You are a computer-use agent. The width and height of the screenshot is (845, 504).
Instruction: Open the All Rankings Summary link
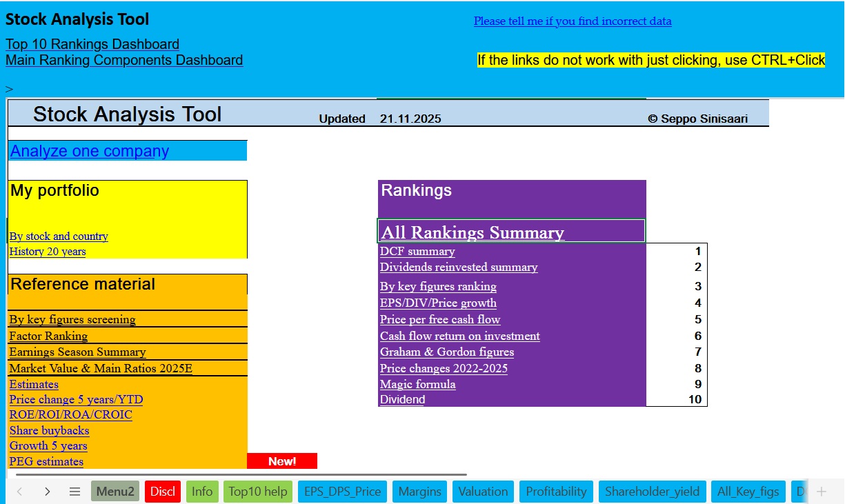pyautogui.click(x=473, y=233)
